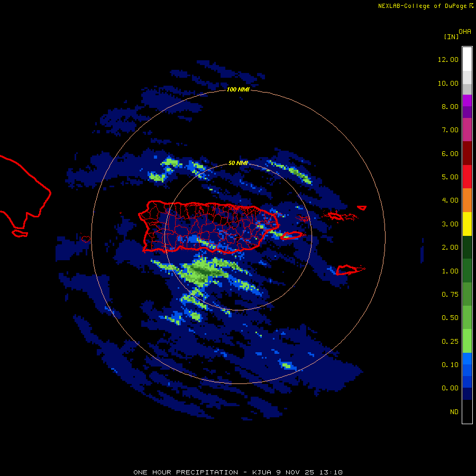
Task: Select the 8.00 legend value
Action: [450, 106]
